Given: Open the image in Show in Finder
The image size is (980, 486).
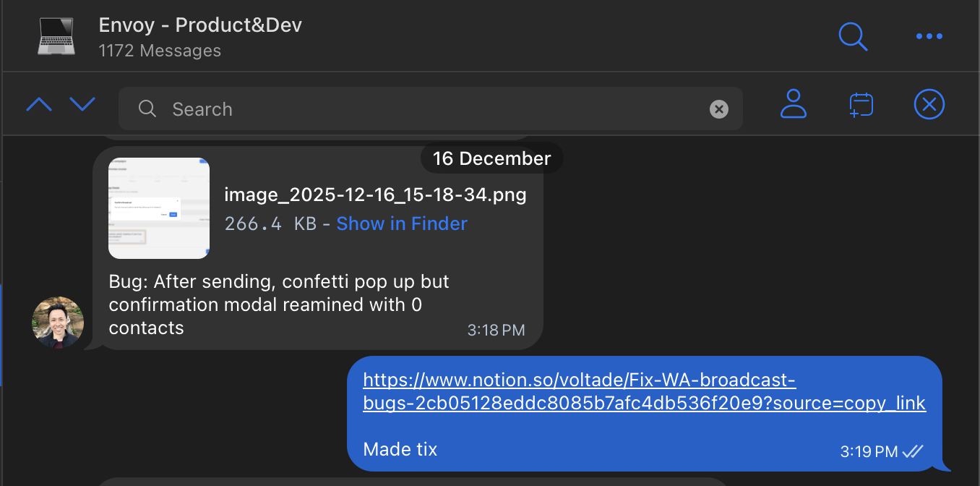Looking at the screenshot, I should tap(401, 223).
